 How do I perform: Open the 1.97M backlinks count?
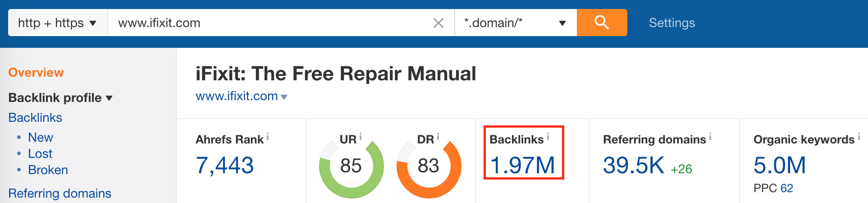(522, 166)
